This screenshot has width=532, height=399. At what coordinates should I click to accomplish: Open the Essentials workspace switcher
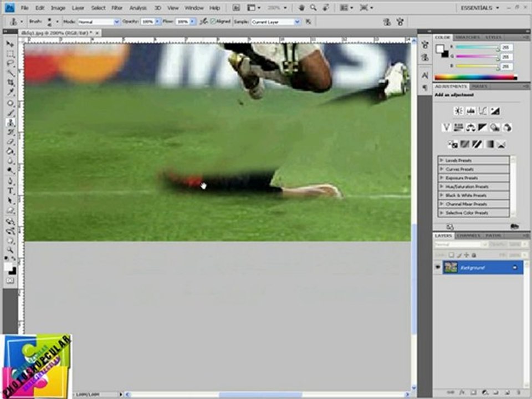pos(480,7)
